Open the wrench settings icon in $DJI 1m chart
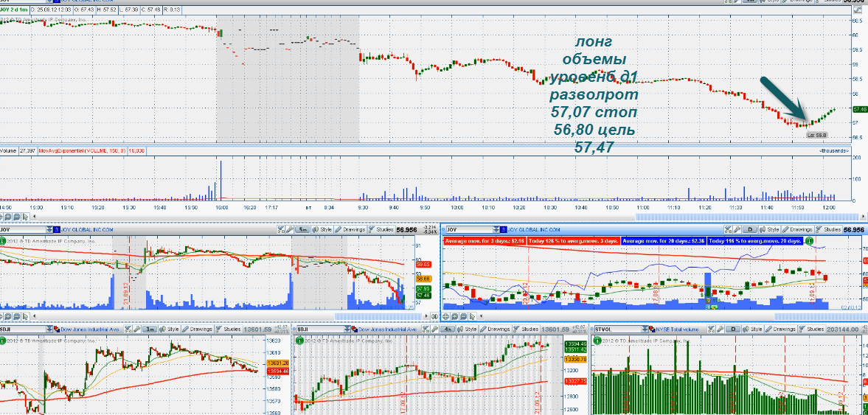This screenshot has width=868, height=415. point(136,329)
